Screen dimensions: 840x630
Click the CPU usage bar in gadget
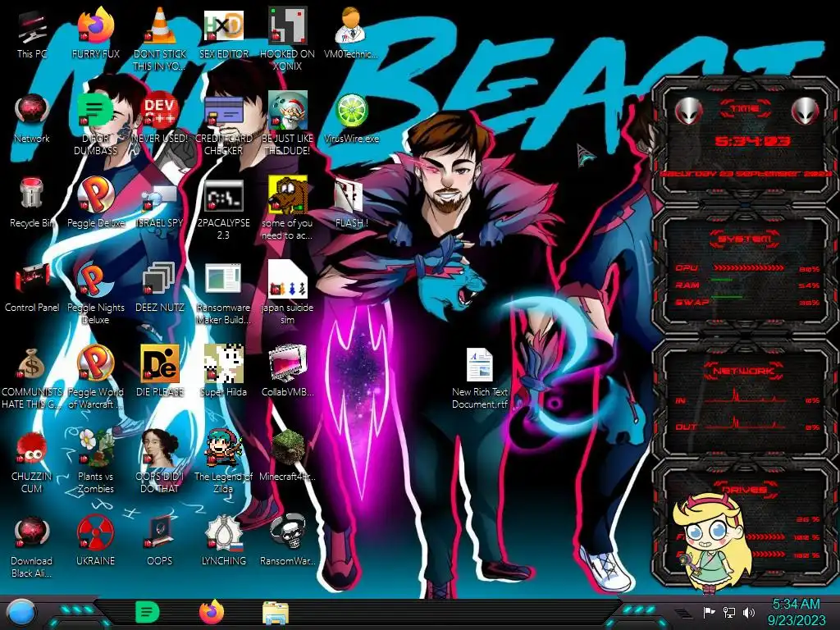748,267
